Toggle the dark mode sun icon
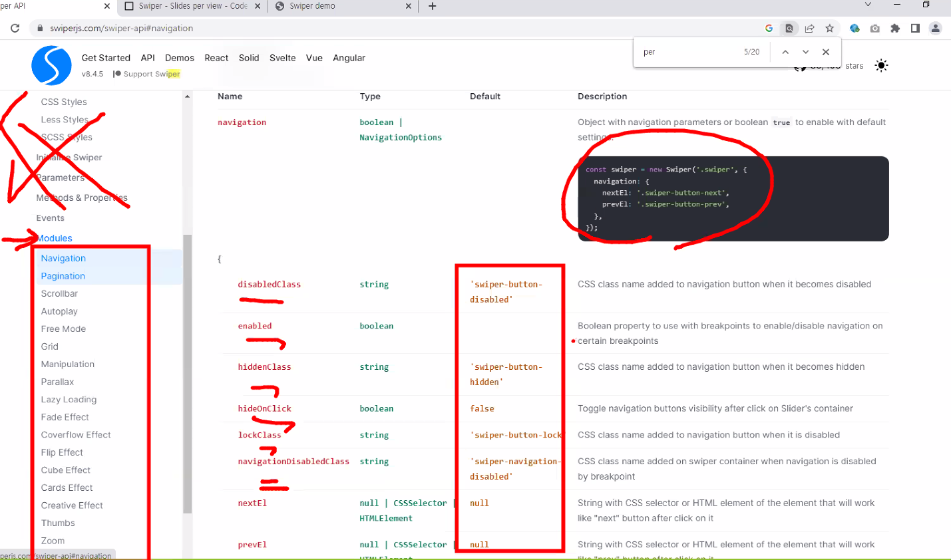This screenshot has height=560, width=951. coord(881,65)
